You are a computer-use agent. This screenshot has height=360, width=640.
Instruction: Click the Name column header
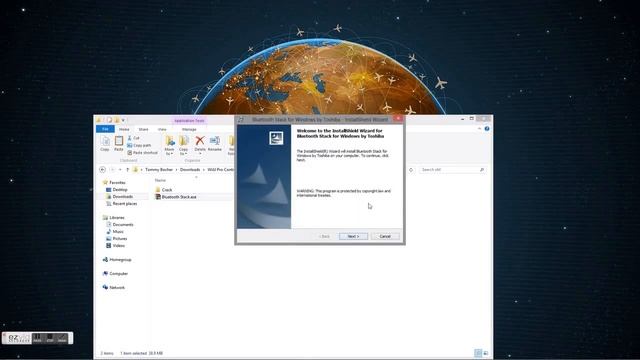(160, 180)
